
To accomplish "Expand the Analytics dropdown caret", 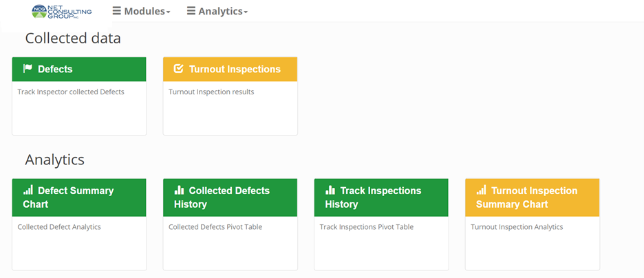I will (x=246, y=12).
